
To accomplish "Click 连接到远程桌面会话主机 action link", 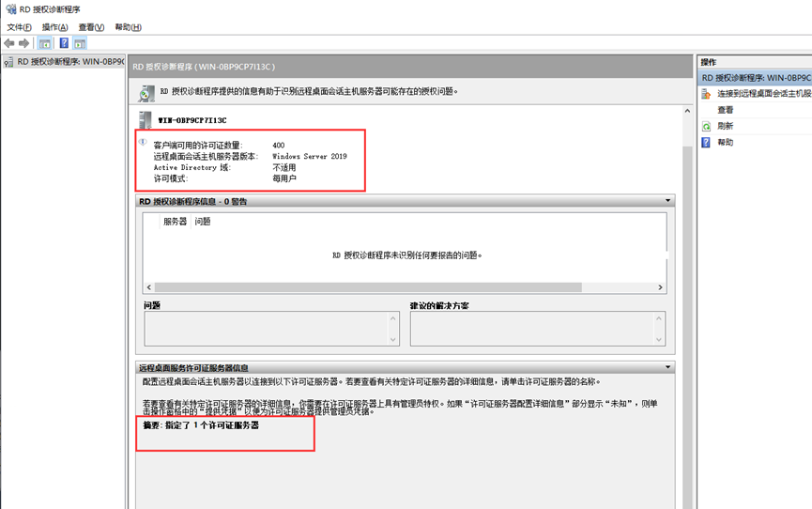I will pos(764,94).
